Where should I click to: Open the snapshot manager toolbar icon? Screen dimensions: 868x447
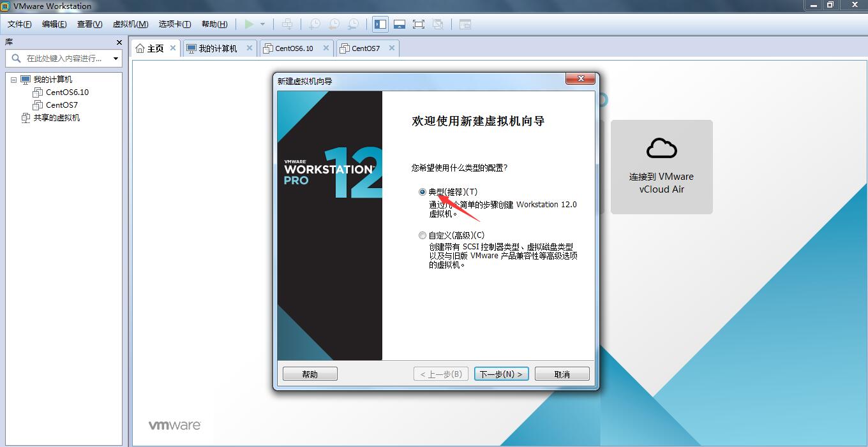pos(353,24)
